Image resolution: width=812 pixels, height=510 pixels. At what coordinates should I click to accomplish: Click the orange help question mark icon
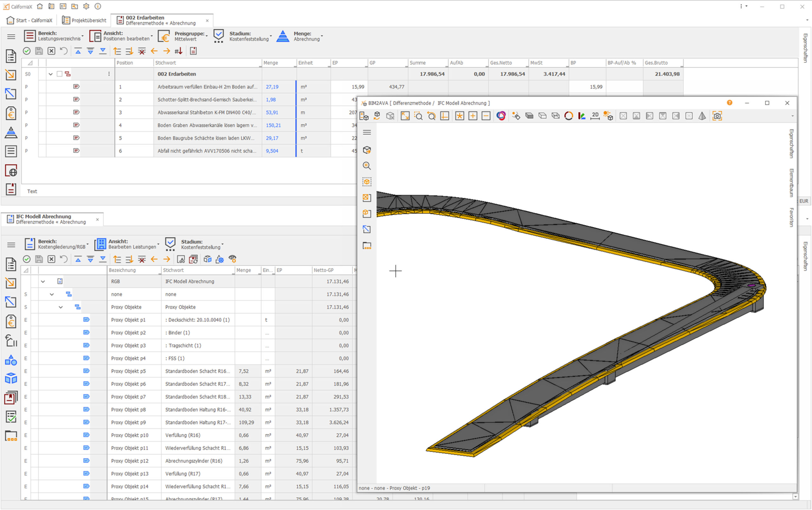tap(730, 103)
